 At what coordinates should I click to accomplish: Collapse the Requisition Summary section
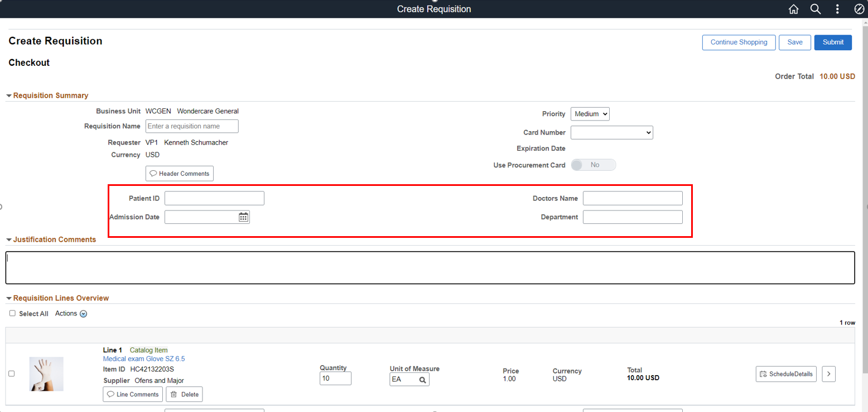pyautogui.click(x=9, y=95)
